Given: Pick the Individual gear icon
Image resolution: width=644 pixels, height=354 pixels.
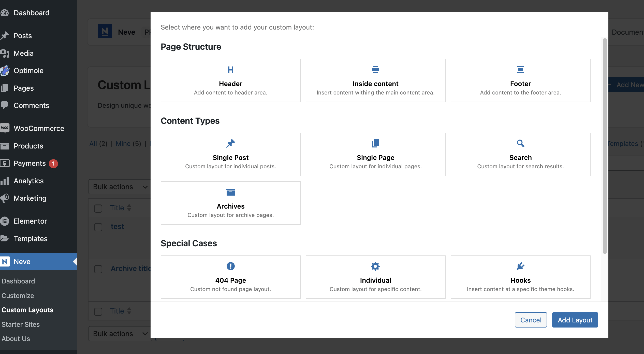Looking at the screenshot, I should [x=375, y=266].
